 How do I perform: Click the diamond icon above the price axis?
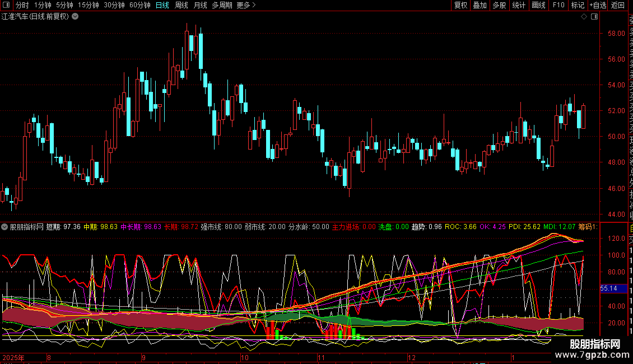coord(584,17)
